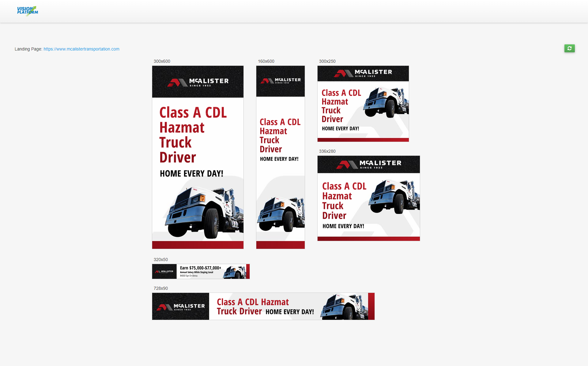
Task: Click the 336x280 banner ad
Action: coord(368,198)
